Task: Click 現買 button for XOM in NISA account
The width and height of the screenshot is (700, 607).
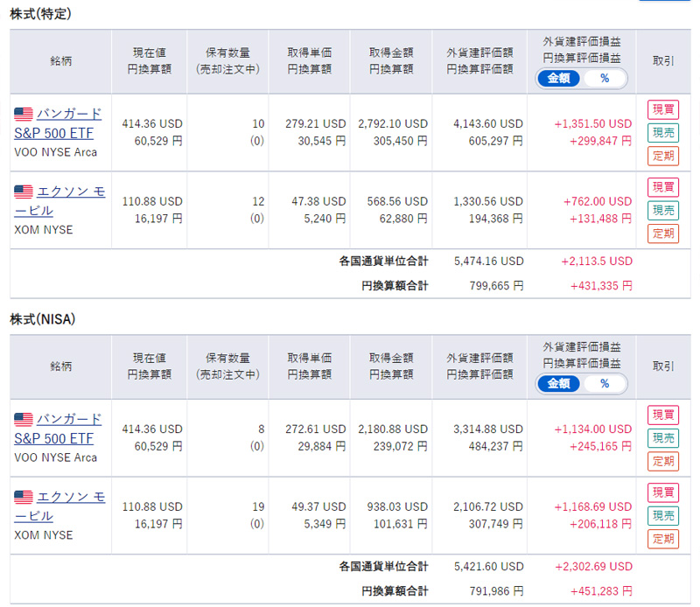Action: 663,492
